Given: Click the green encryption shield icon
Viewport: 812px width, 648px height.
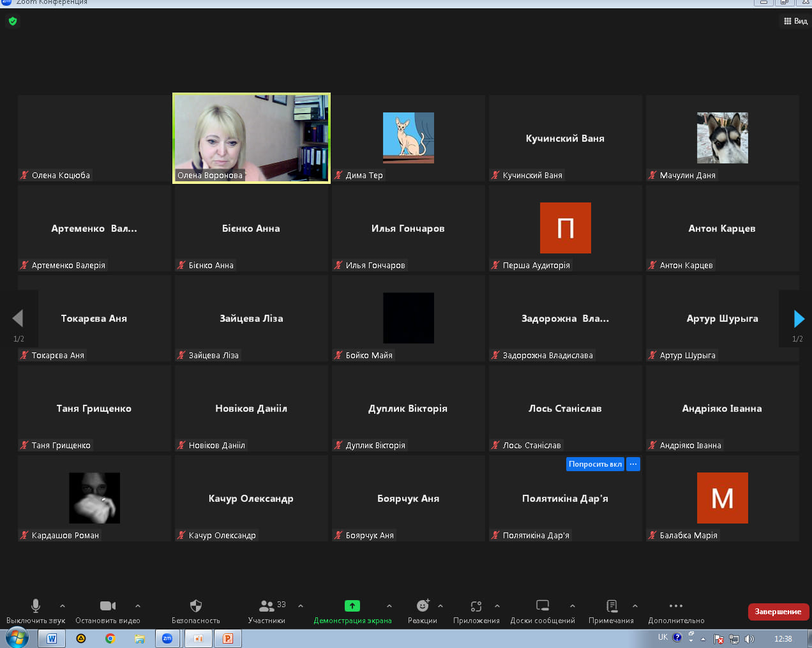Looking at the screenshot, I should click(13, 21).
